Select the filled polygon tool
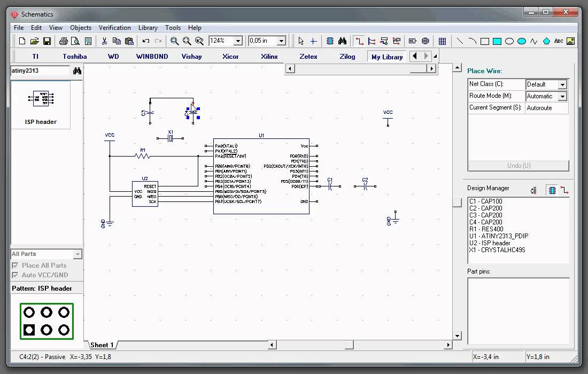Viewport: 588px width, 374px height. (x=546, y=41)
